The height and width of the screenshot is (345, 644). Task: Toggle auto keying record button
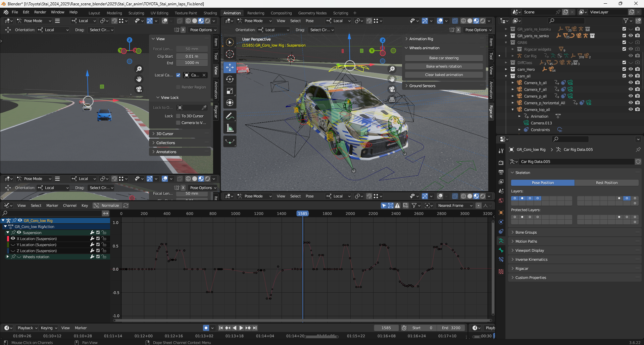pos(206,328)
